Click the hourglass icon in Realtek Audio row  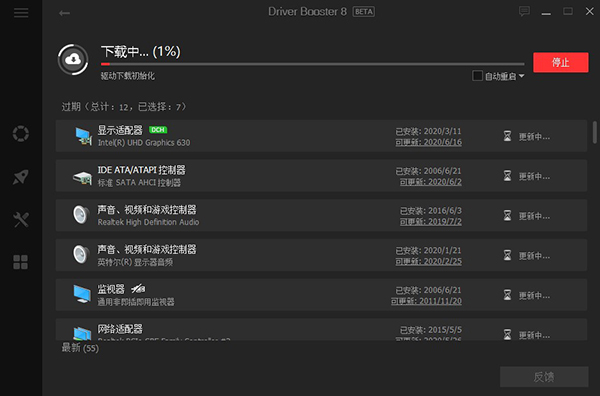507,215
